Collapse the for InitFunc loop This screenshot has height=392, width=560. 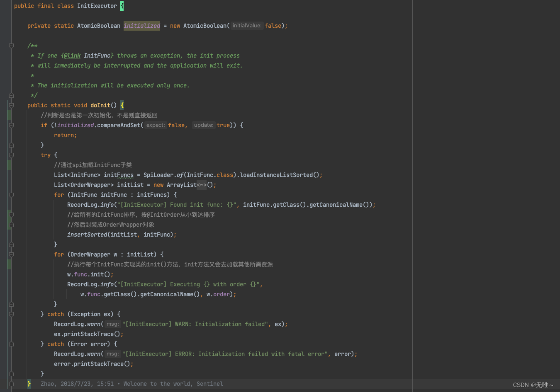tap(12, 195)
